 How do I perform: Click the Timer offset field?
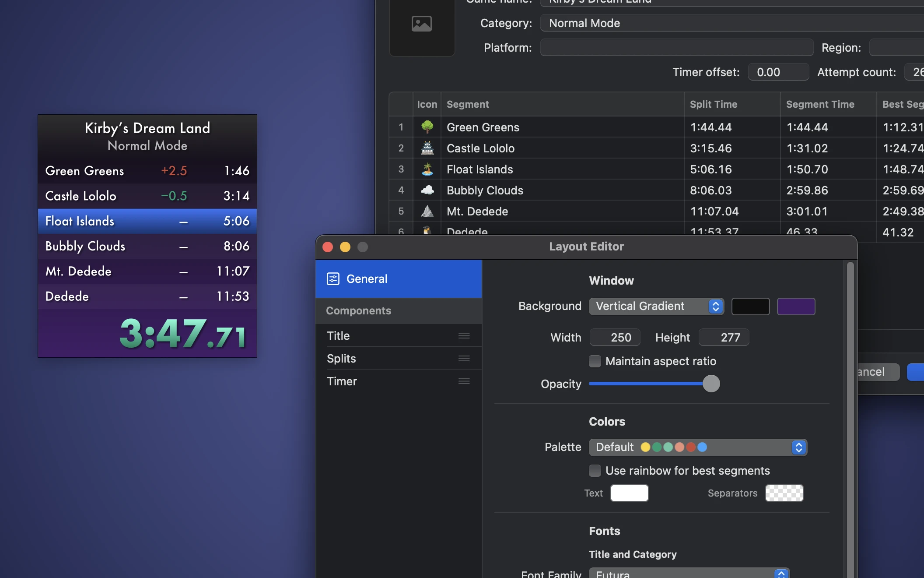pos(779,72)
